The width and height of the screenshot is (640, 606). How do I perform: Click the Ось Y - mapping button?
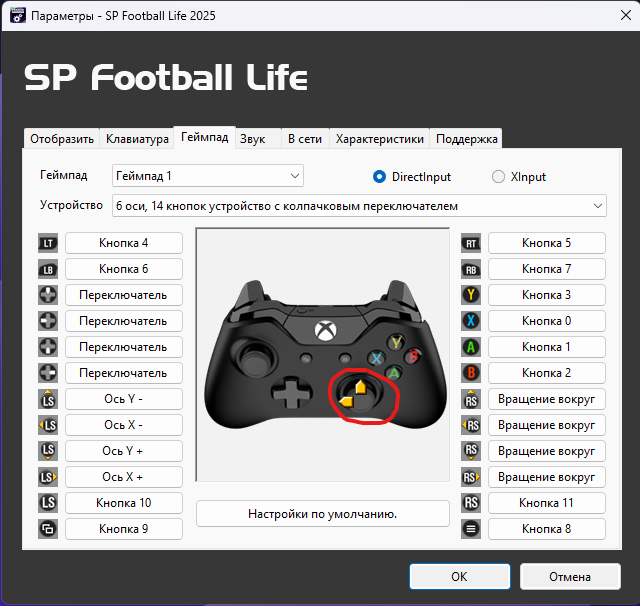coord(124,399)
